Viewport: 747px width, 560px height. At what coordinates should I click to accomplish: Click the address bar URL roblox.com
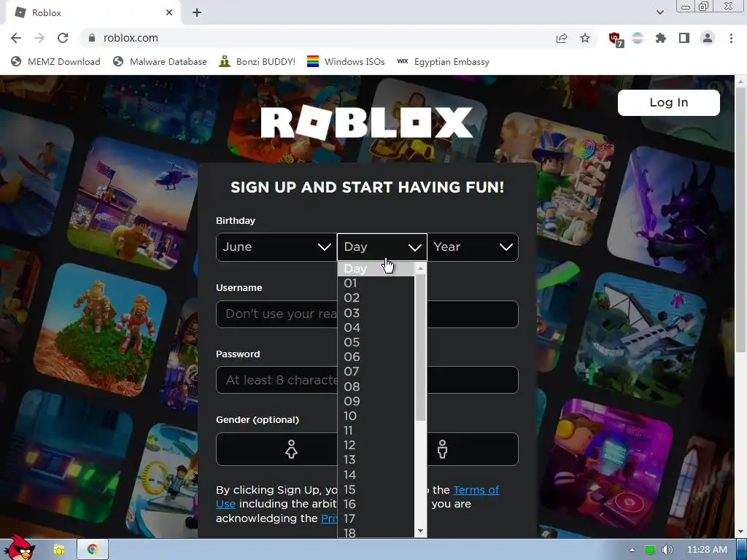tap(131, 38)
